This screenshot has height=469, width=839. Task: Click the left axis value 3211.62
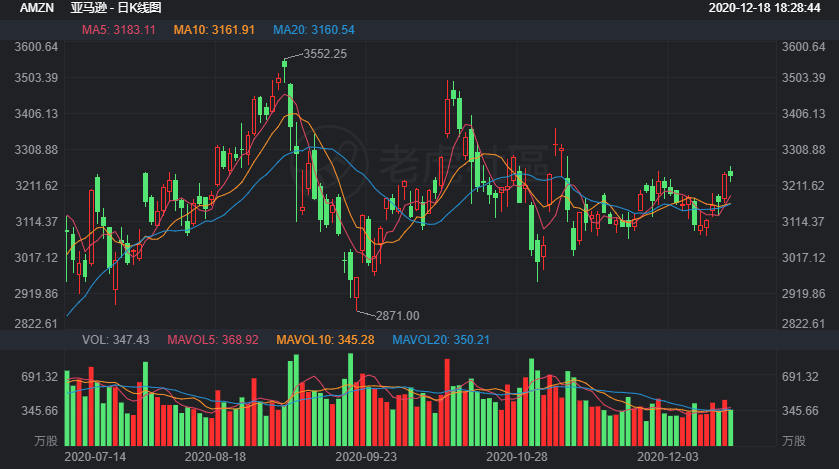pos(36,186)
